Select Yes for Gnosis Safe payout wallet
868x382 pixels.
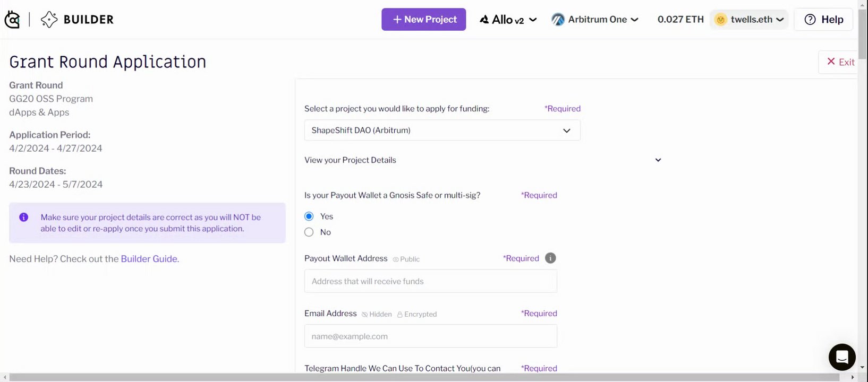click(x=309, y=216)
